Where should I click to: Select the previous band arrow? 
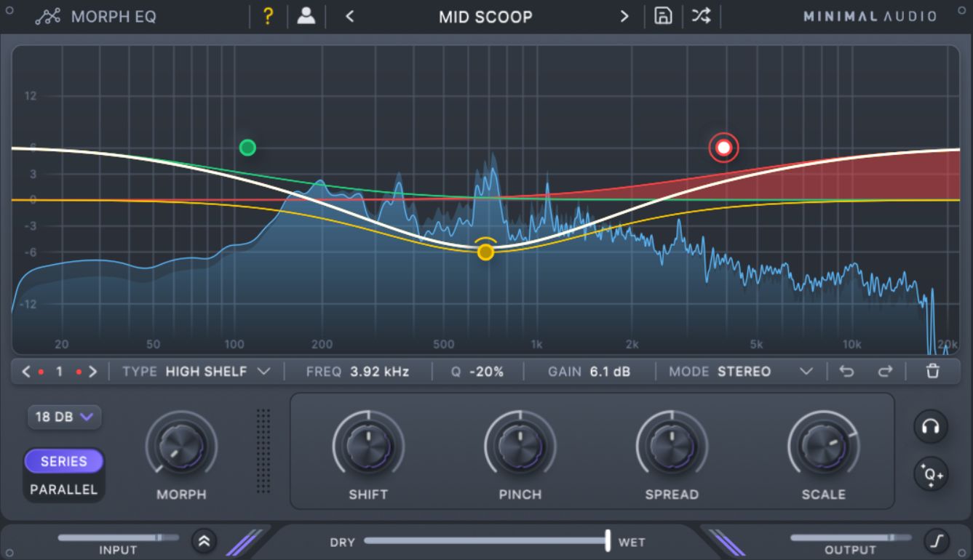(x=26, y=372)
